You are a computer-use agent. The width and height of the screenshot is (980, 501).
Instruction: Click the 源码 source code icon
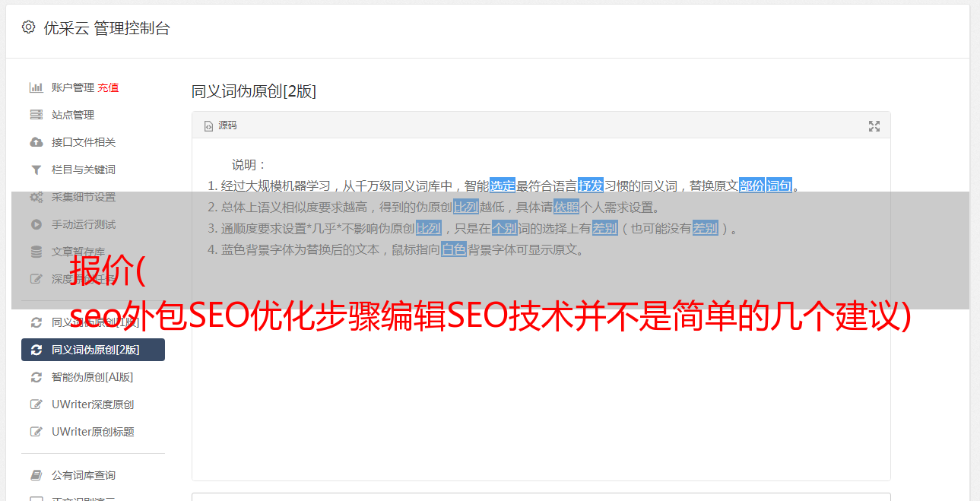click(x=208, y=126)
